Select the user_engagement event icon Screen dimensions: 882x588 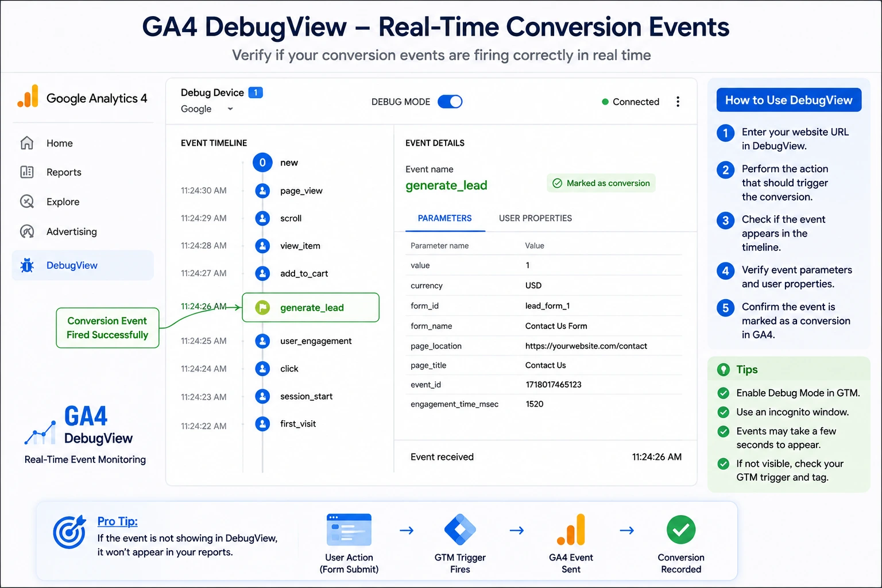coord(262,341)
